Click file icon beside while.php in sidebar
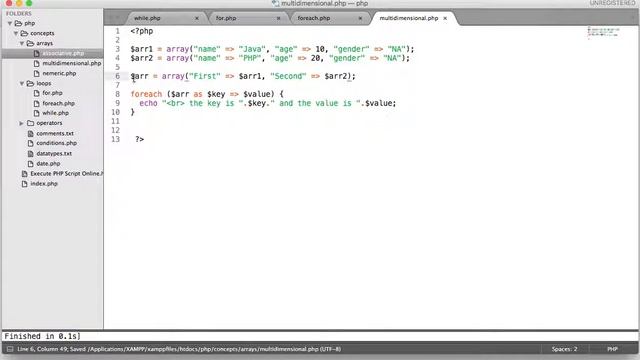Image resolution: width=640 pixels, height=360 pixels. click(x=37, y=113)
